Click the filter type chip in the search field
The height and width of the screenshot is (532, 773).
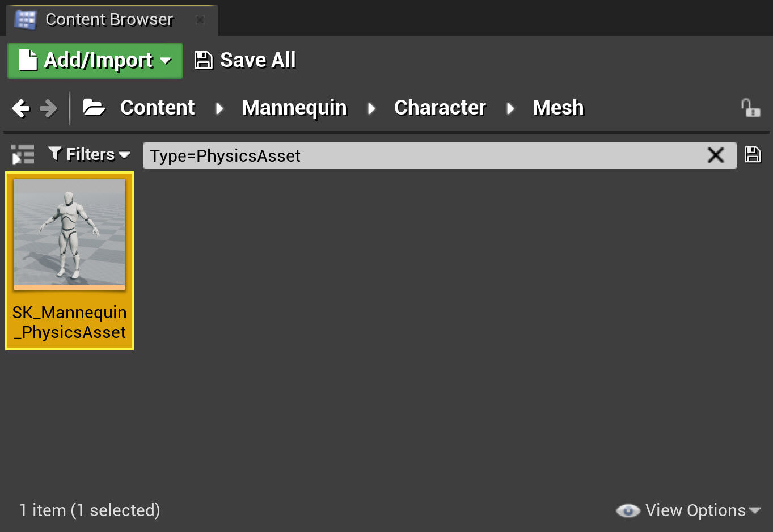click(x=224, y=155)
